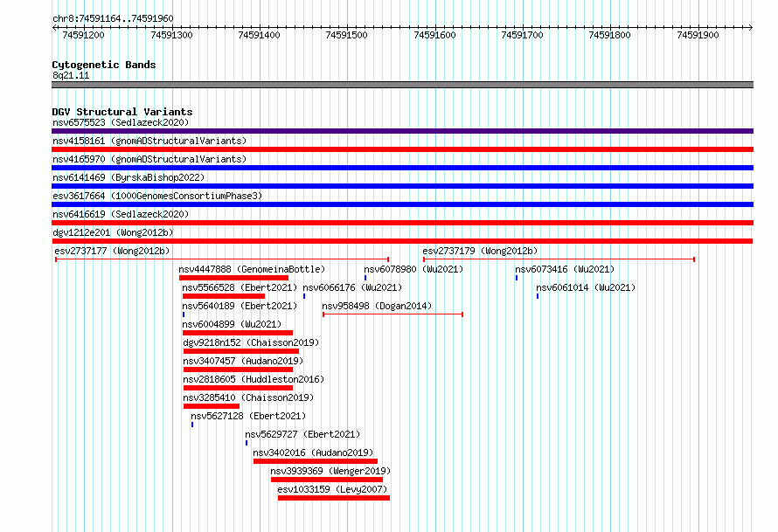Click the red bar under dgv1212e201
Viewport: 778px width, 532px height.
[x=402, y=241]
